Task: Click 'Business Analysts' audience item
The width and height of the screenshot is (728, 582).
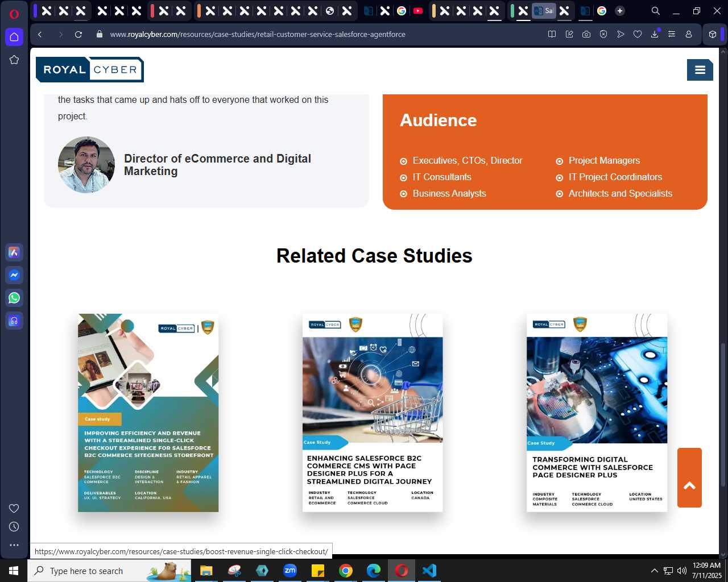Action: pyautogui.click(x=449, y=193)
